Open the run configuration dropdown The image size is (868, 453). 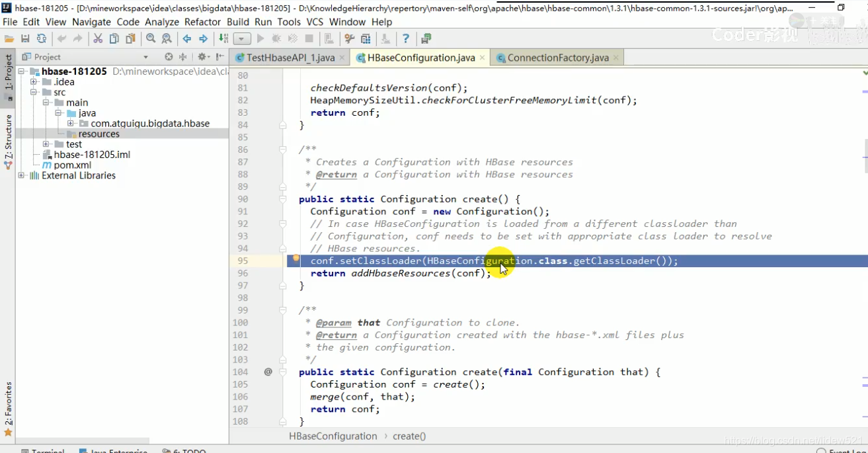(x=242, y=39)
